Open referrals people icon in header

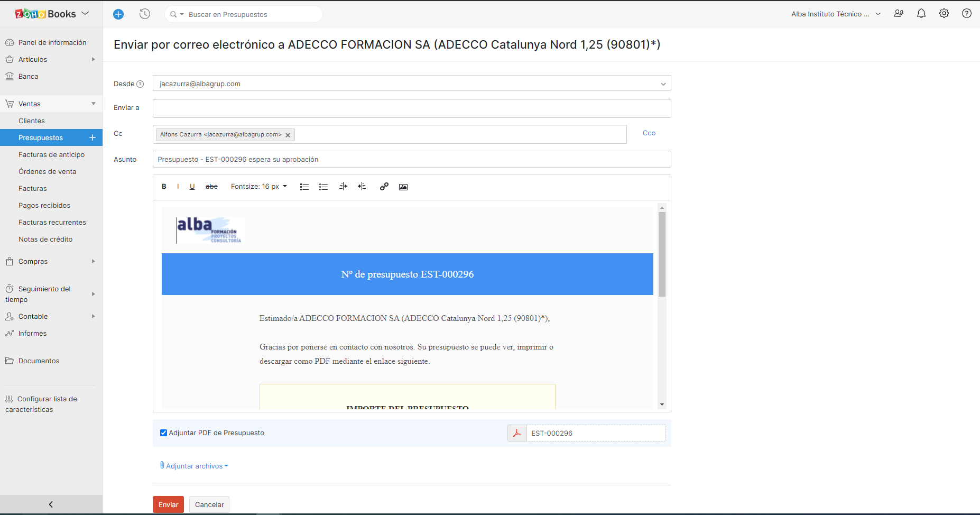point(899,14)
